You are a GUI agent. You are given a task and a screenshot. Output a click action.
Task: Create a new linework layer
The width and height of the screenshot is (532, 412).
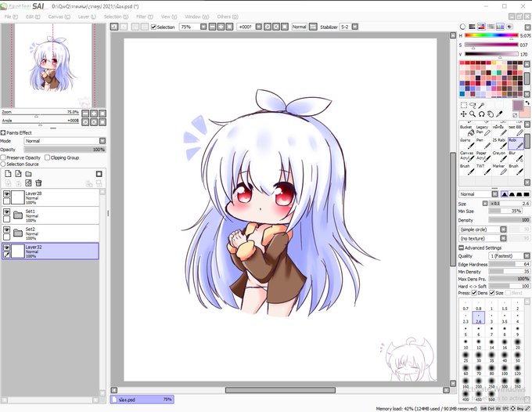[18, 174]
